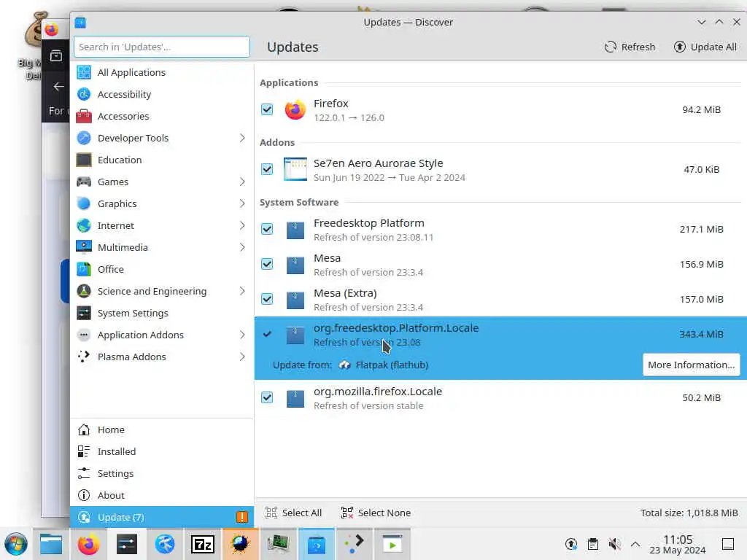The height and width of the screenshot is (560, 747).
Task: Click the Refresh button
Action: tap(630, 47)
